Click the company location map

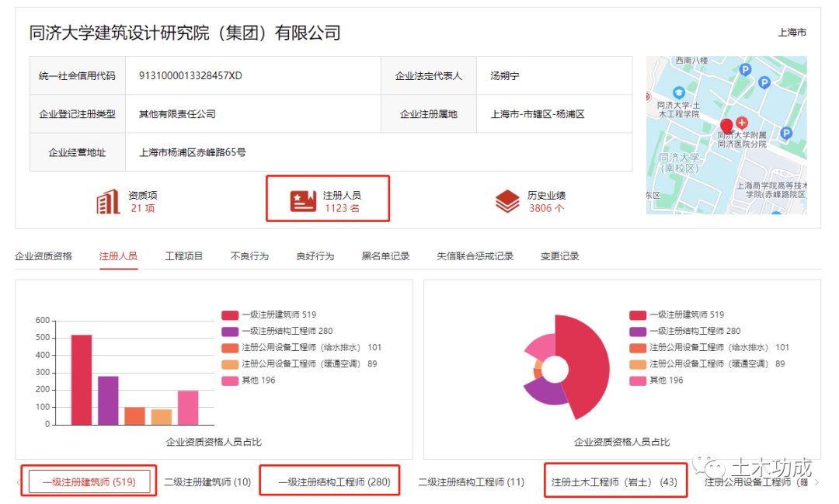(726, 135)
